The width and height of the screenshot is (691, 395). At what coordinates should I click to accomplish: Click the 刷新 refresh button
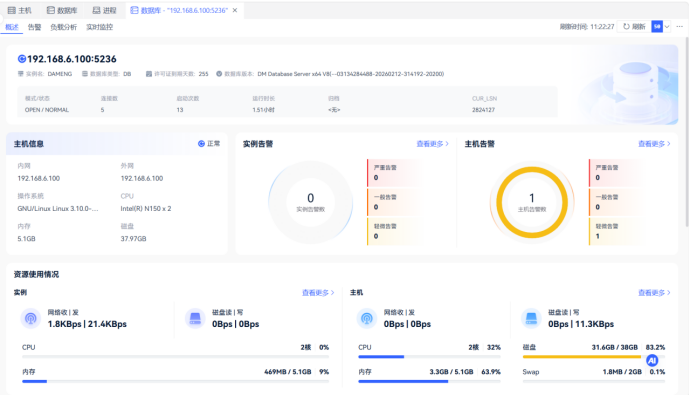(x=634, y=26)
